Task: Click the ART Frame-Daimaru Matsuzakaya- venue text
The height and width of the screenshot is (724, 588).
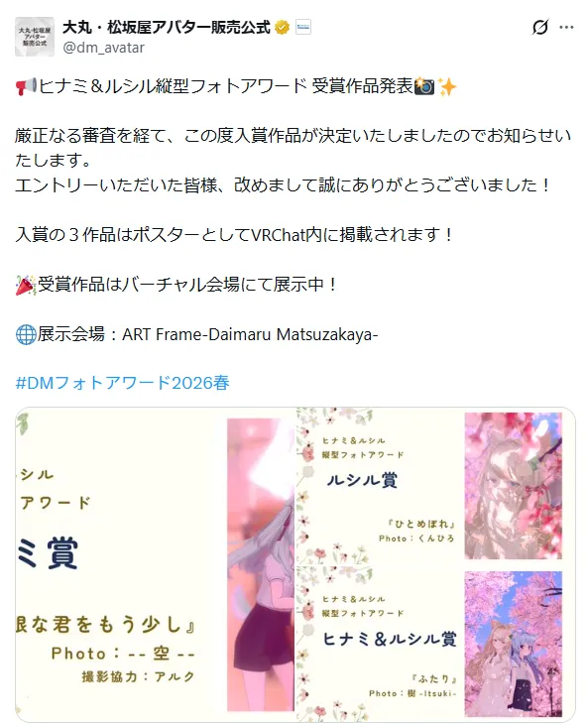Action: (x=250, y=334)
